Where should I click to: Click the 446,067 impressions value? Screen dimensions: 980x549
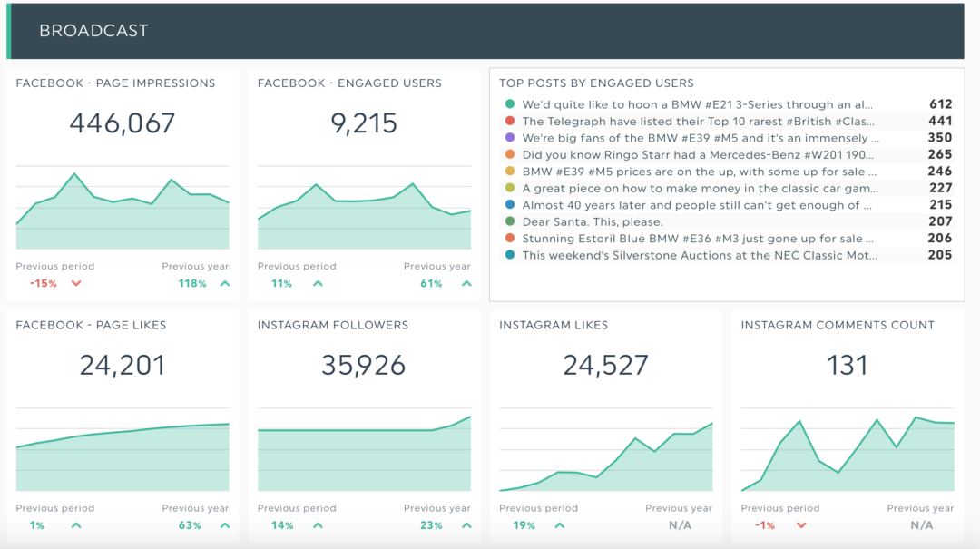[122, 123]
